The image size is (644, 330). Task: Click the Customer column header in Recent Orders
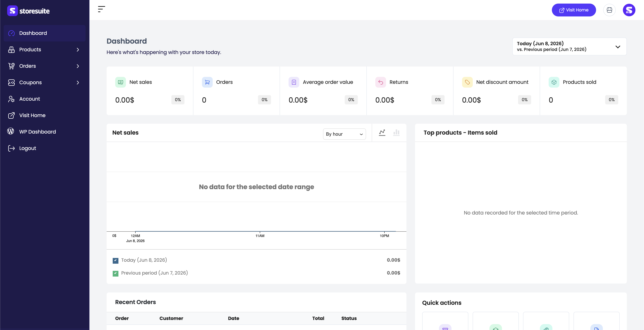[171, 318]
